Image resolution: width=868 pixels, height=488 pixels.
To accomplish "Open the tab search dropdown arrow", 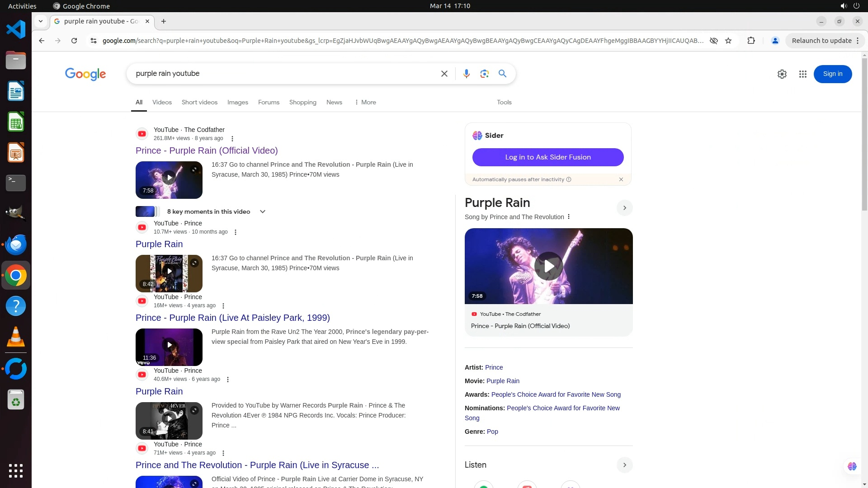I will (41, 21).
